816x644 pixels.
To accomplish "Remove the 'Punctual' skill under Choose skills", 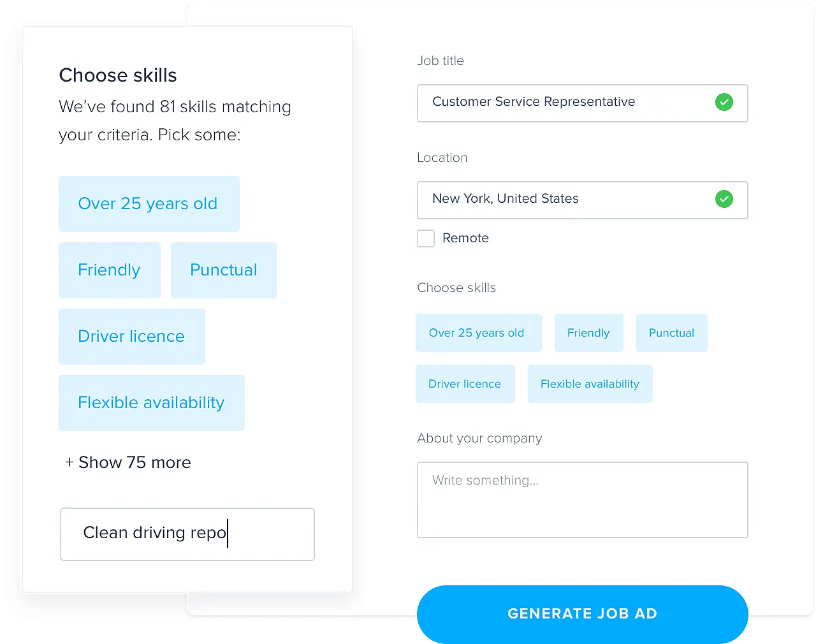I will tap(671, 332).
